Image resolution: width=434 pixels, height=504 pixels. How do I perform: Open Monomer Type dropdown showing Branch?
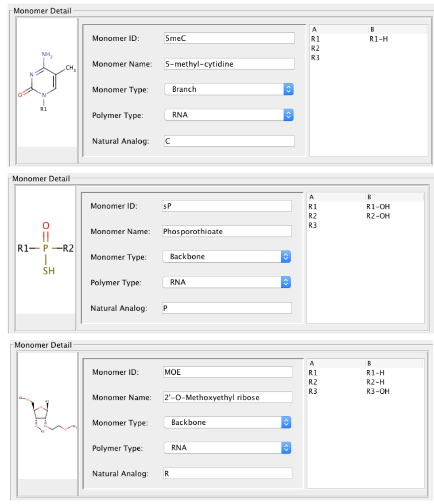point(229,89)
